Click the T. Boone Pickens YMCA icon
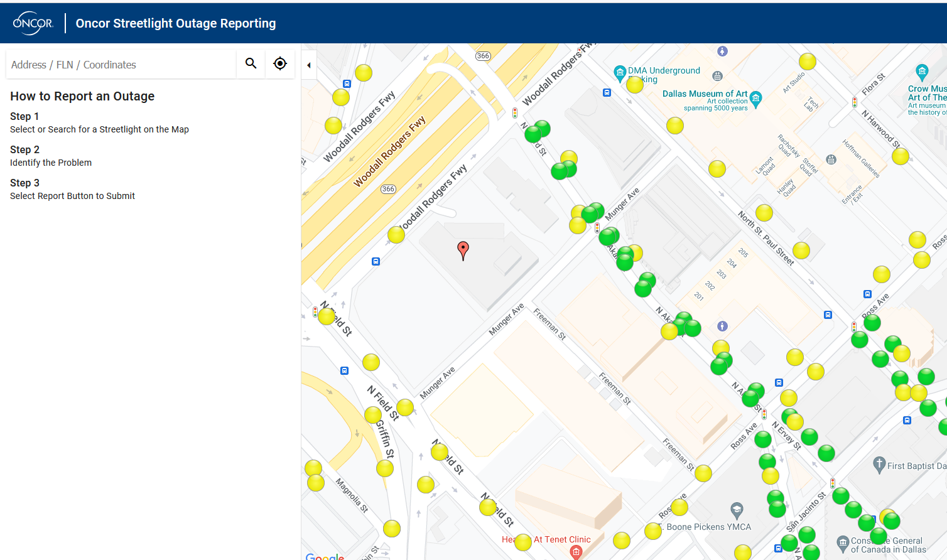The height and width of the screenshot is (560, 947). pos(737,509)
